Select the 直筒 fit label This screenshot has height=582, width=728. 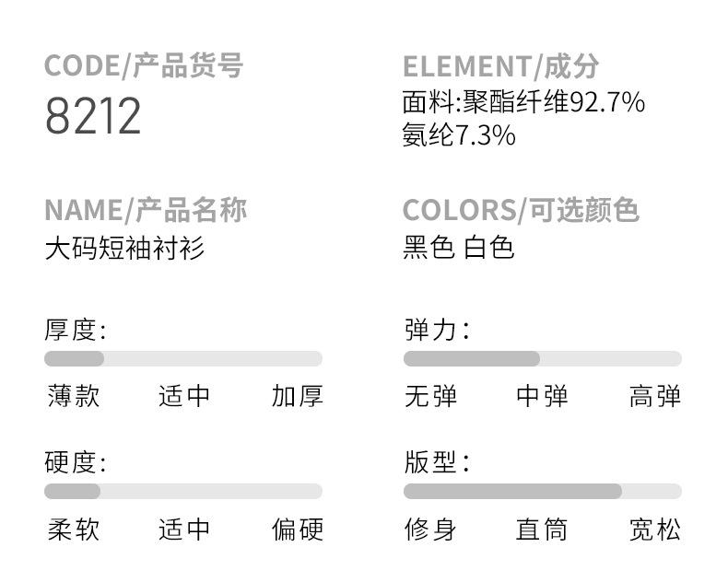[542, 530]
